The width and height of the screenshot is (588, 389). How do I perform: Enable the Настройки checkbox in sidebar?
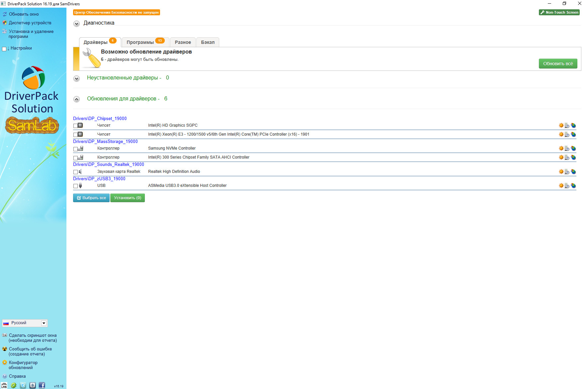4,49
